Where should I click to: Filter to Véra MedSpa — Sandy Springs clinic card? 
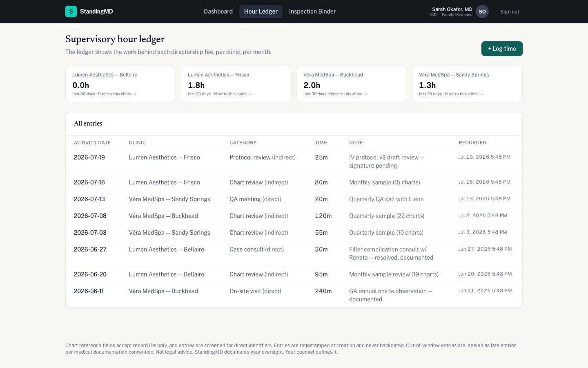pos(467,84)
